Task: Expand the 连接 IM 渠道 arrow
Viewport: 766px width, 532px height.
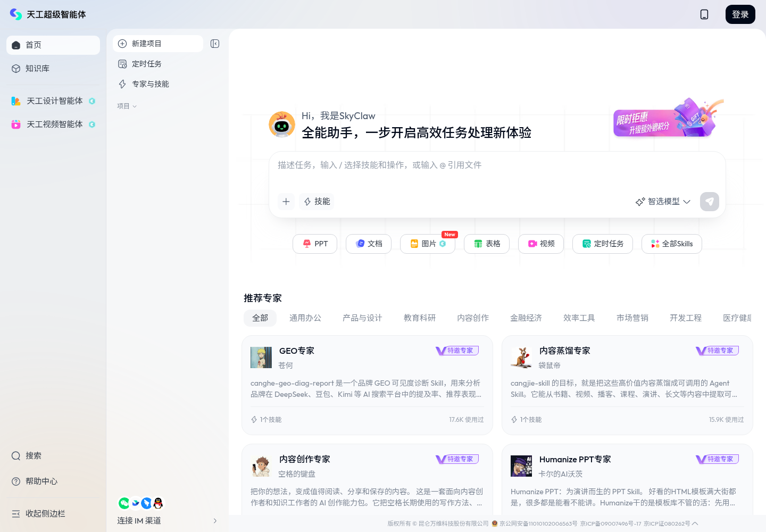Action: pos(215,521)
